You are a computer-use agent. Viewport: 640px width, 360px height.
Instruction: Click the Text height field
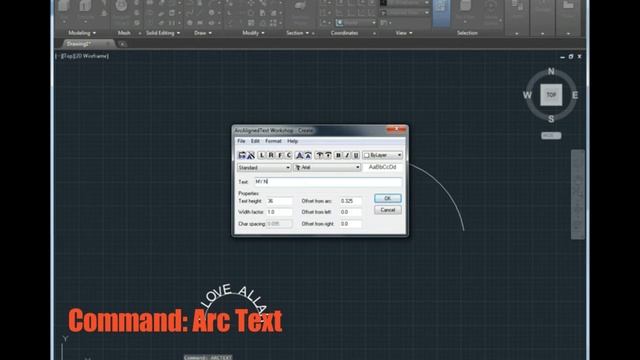[279, 201]
